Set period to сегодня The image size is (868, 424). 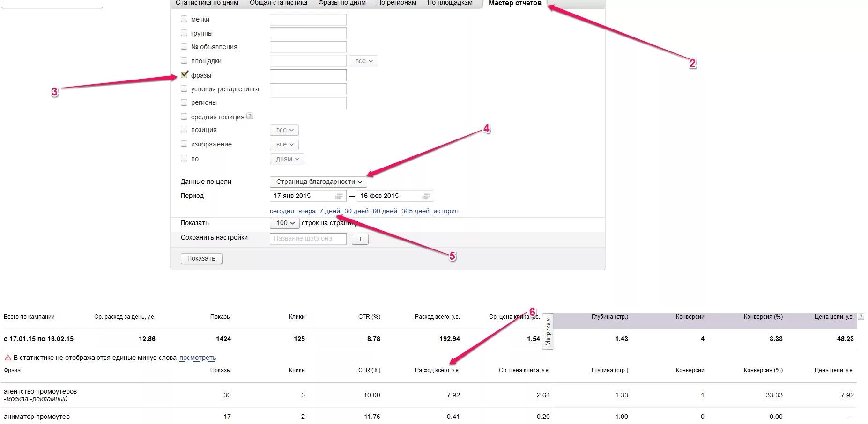point(282,211)
